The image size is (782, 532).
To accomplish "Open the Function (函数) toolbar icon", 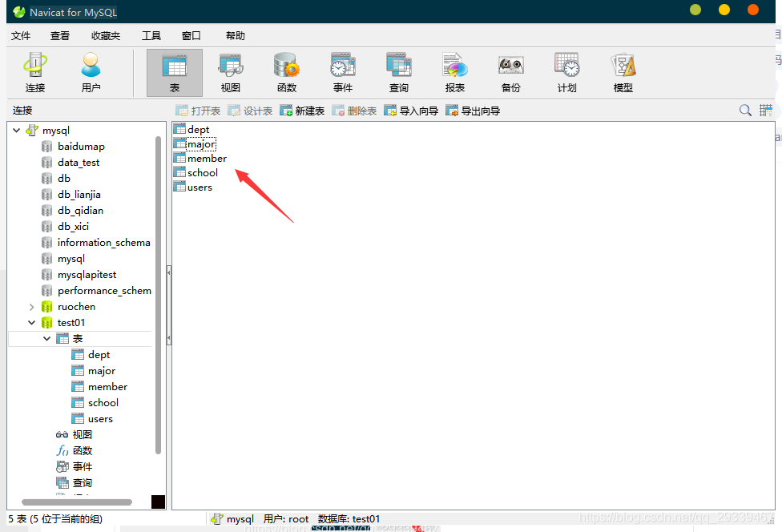I will 287,73.
